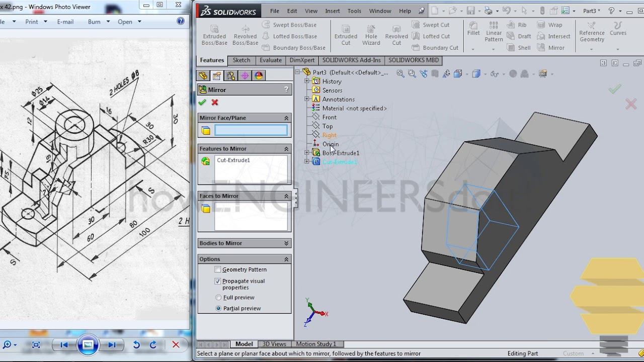Select the Intersect feature tool
Viewport: 644px width, 362px height.
pyautogui.click(x=553, y=36)
